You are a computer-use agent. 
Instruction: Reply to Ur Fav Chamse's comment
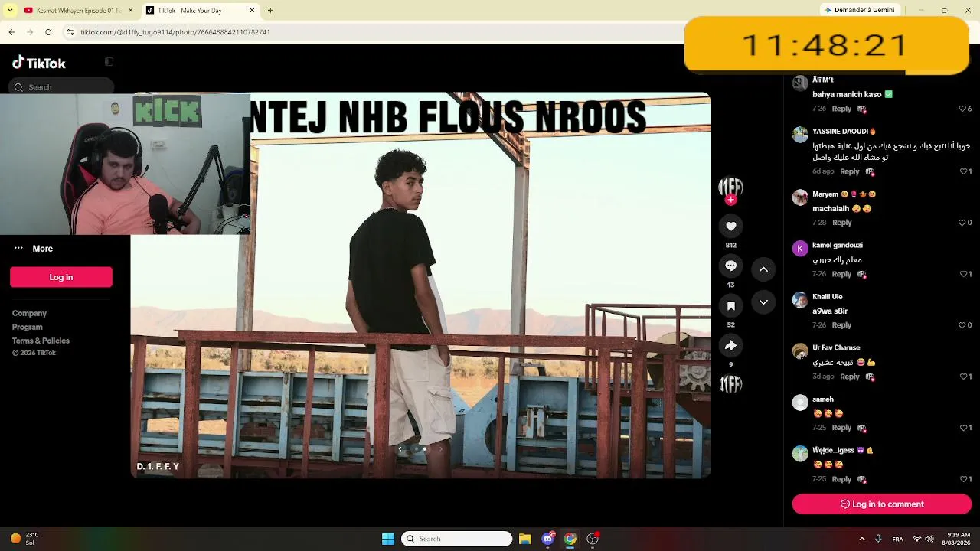[849, 377]
